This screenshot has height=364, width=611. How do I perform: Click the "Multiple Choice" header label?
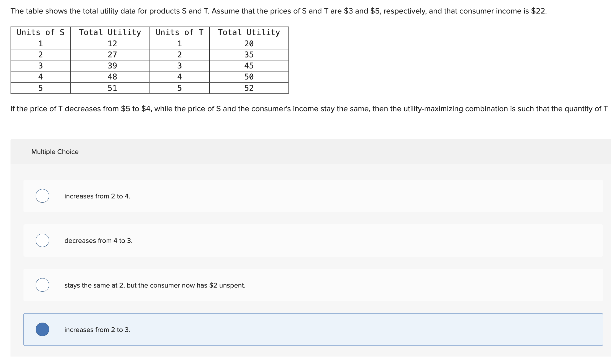point(54,152)
